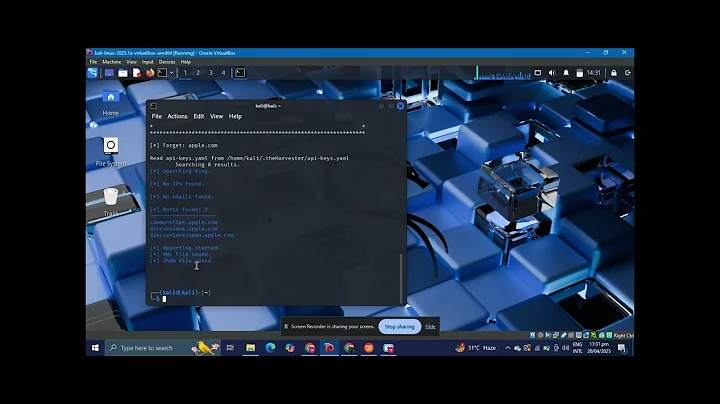Open the Windows Start menu
This screenshot has width=720, height=404.
pos(95,348)
